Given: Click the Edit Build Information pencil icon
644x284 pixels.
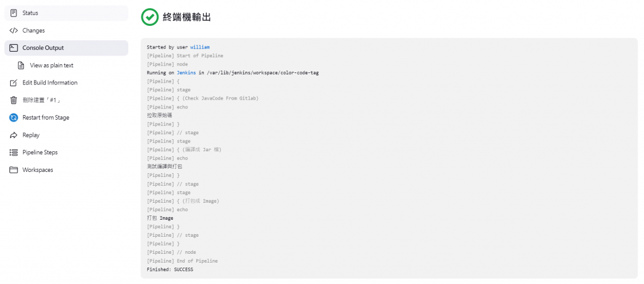Looking at the screenshot, I should click(14, 82).
